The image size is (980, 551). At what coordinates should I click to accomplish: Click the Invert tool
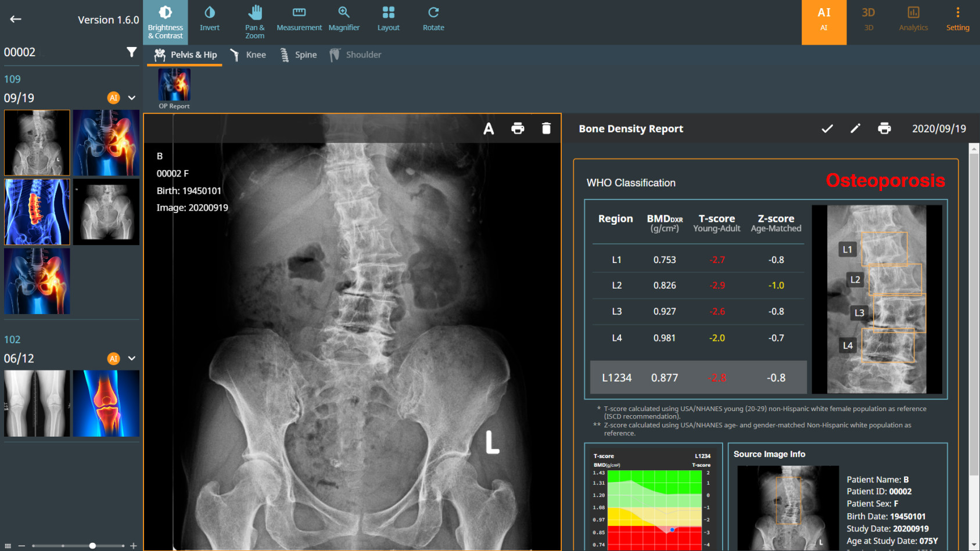[210, 19]
